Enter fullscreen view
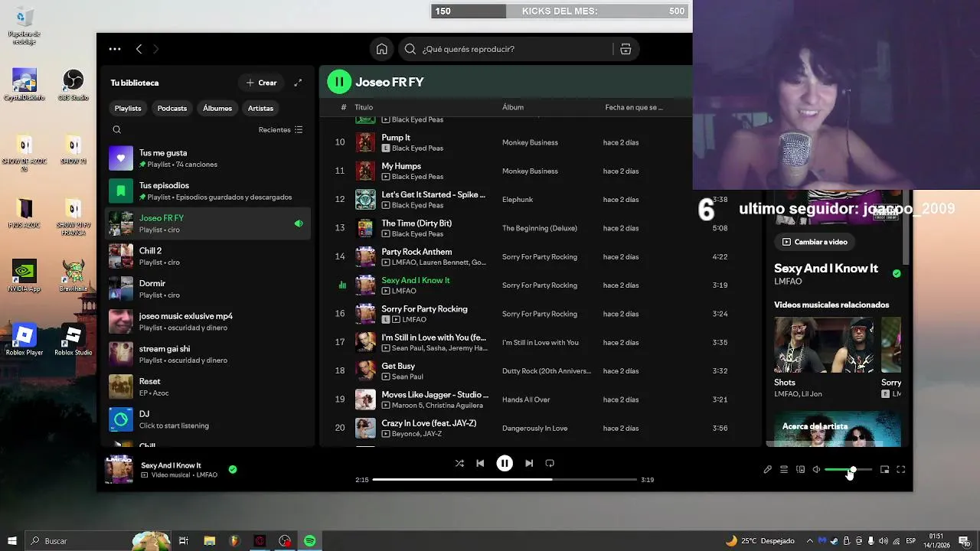Image resolution: width=980 pixels, height=551 pixels. [x=901, y=470]
